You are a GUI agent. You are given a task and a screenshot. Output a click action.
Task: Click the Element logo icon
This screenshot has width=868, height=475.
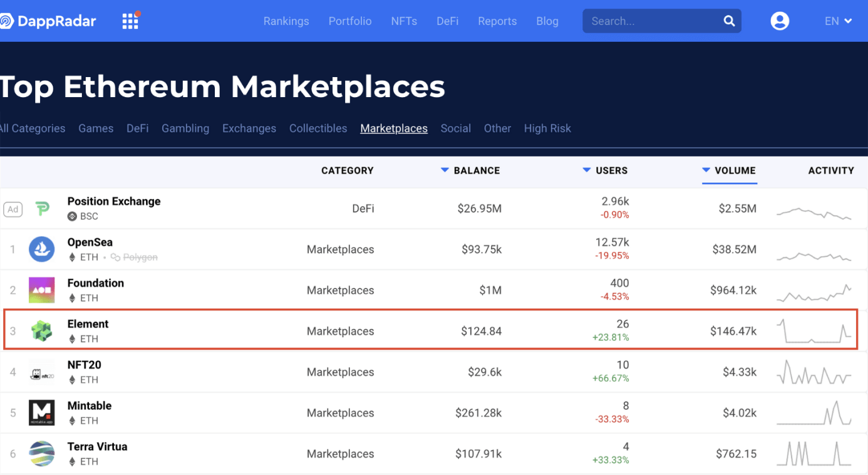pos(42,331)
